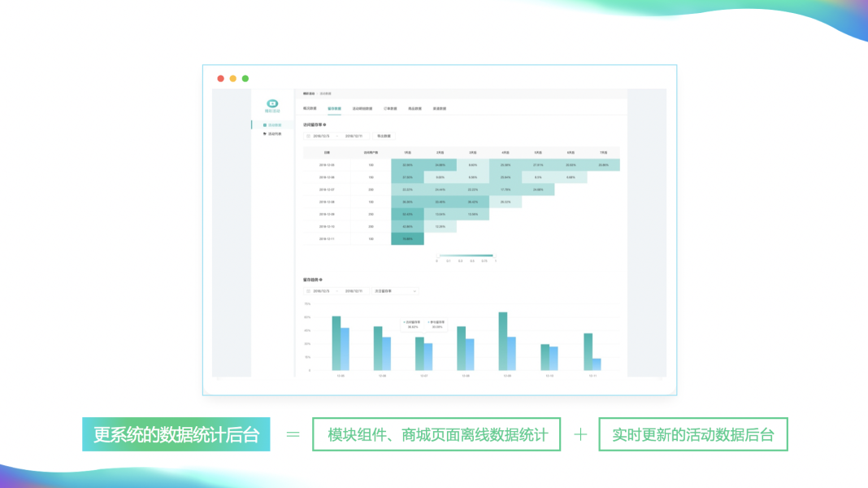
Task: Click the 导出数据 export button
Action: [384, 136]
